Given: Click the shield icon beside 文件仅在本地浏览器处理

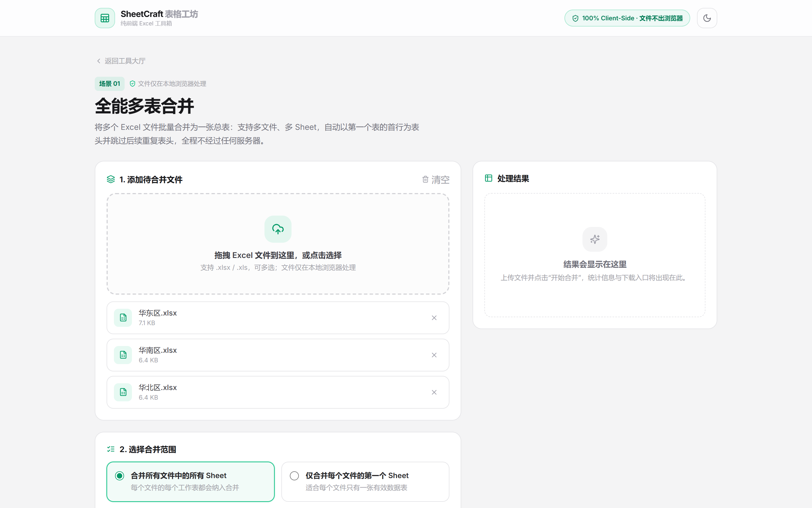Looking at the screenshot, I should pyautogui.click(x=133, y=84).
